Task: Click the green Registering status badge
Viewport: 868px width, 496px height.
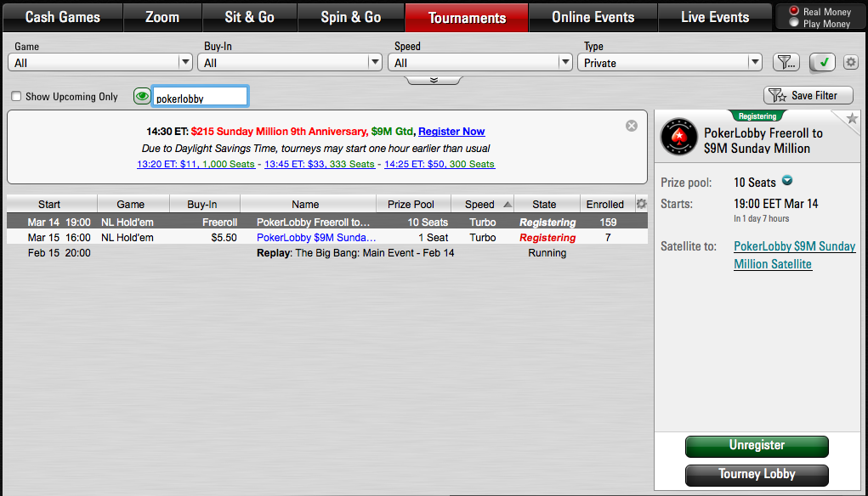Action: click(757, 116)
